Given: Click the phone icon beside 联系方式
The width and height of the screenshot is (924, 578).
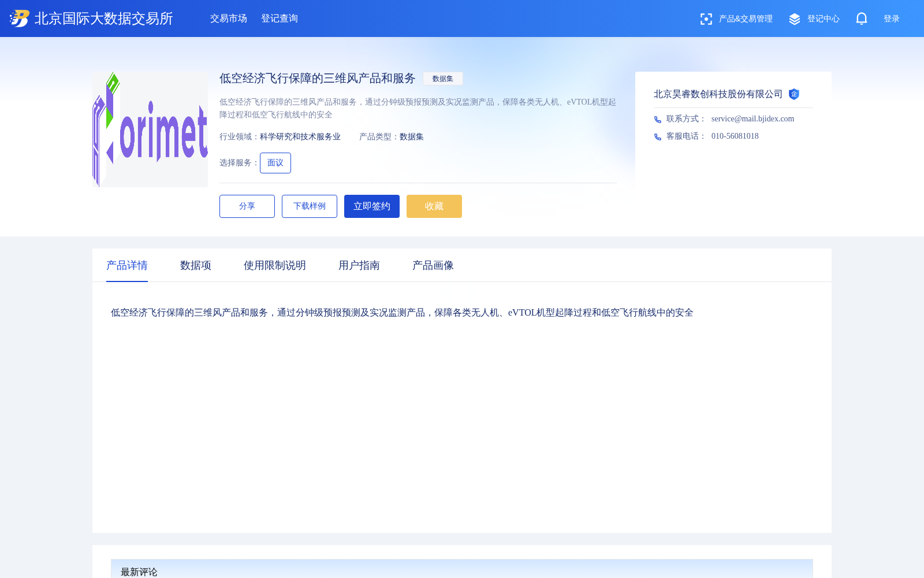Looking at the screenshot, I should [658, 119].
